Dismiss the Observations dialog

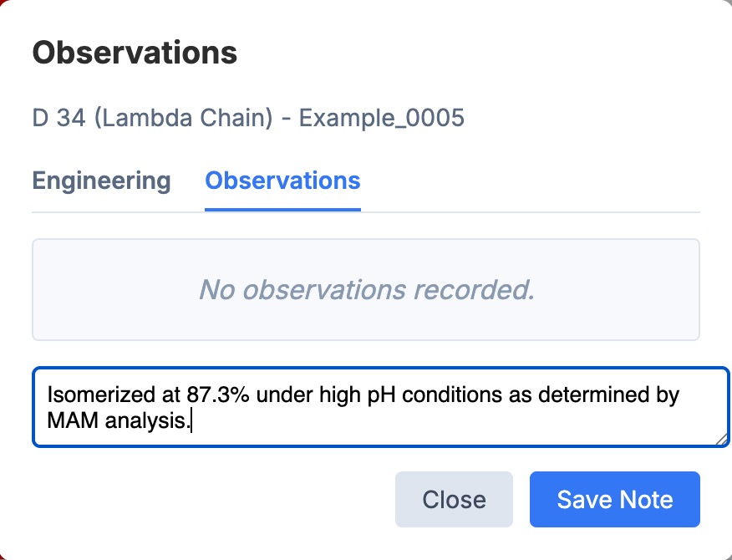click(454, 499)
